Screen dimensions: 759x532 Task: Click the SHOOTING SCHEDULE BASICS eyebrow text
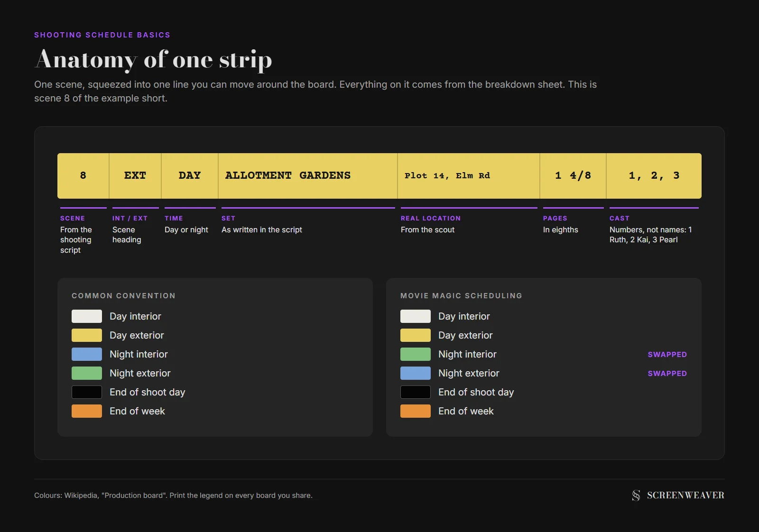point(102,35)
